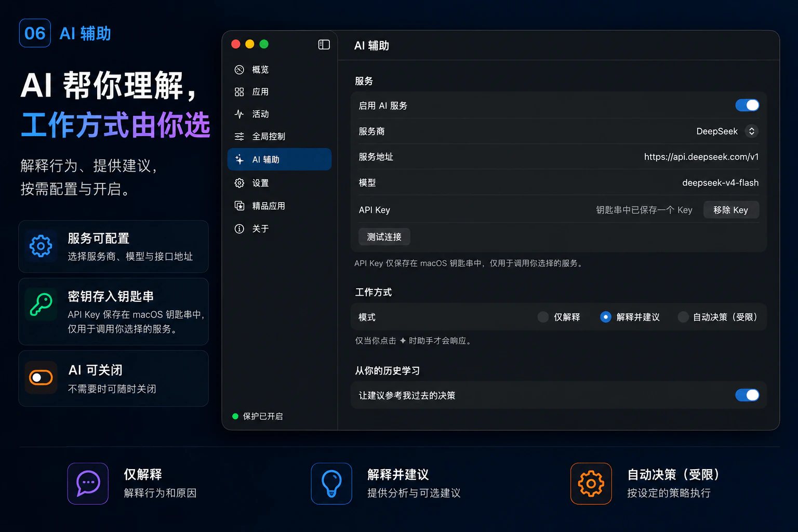Click the 仅当你点击 ✦ 时助手才会响应 hint
Viewport: 798px width, 532px height.
tap(414, 341)
